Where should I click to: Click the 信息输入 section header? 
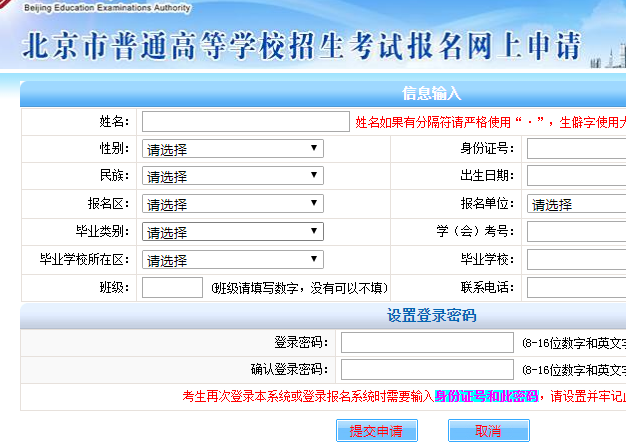tap(431, 93)
